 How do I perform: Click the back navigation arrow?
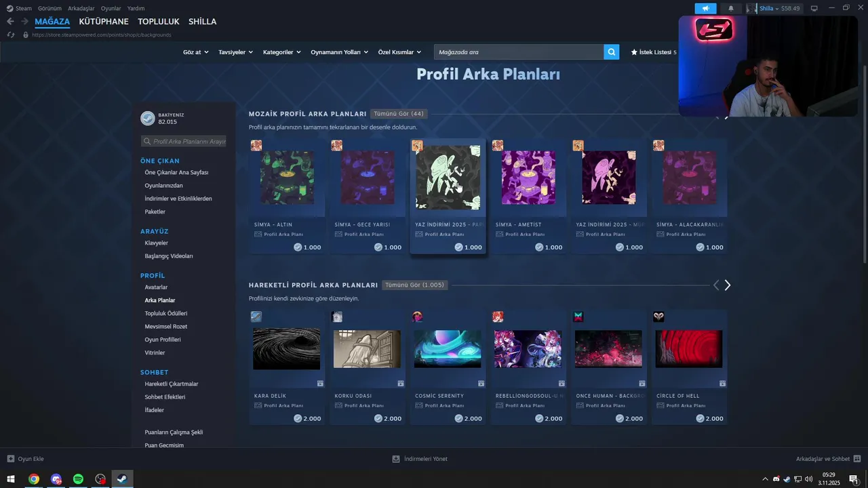(x=10, y=22)
